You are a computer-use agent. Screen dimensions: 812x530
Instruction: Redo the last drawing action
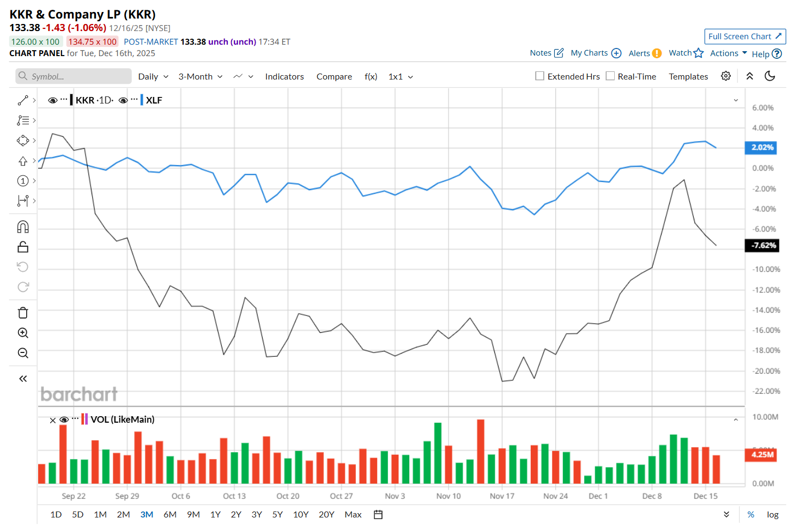point(22,287)
